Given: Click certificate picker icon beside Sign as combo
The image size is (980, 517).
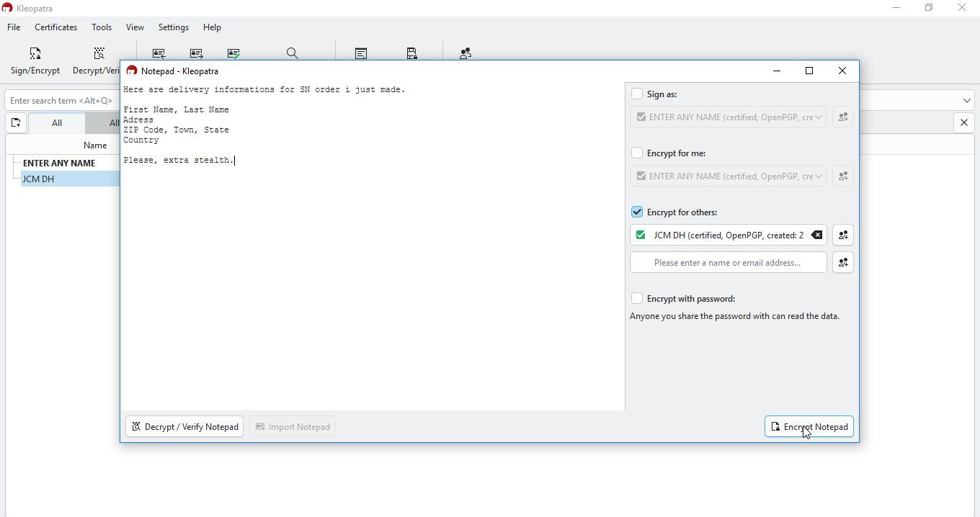Looking at the screenshot, I should coord(843,117).
